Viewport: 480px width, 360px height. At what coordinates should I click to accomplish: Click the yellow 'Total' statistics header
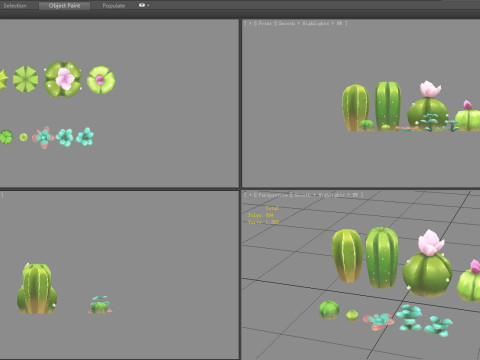point(272,208)
